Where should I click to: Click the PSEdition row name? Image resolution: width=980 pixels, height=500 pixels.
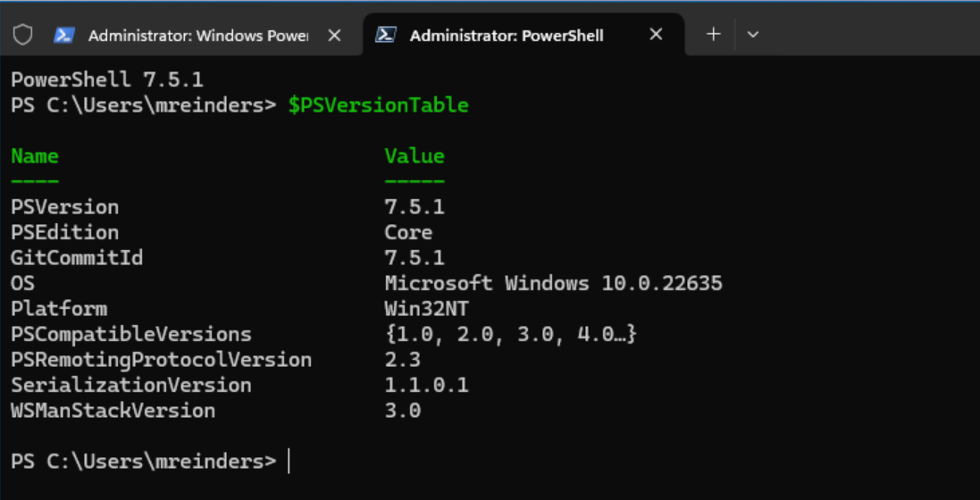(65, 232)
